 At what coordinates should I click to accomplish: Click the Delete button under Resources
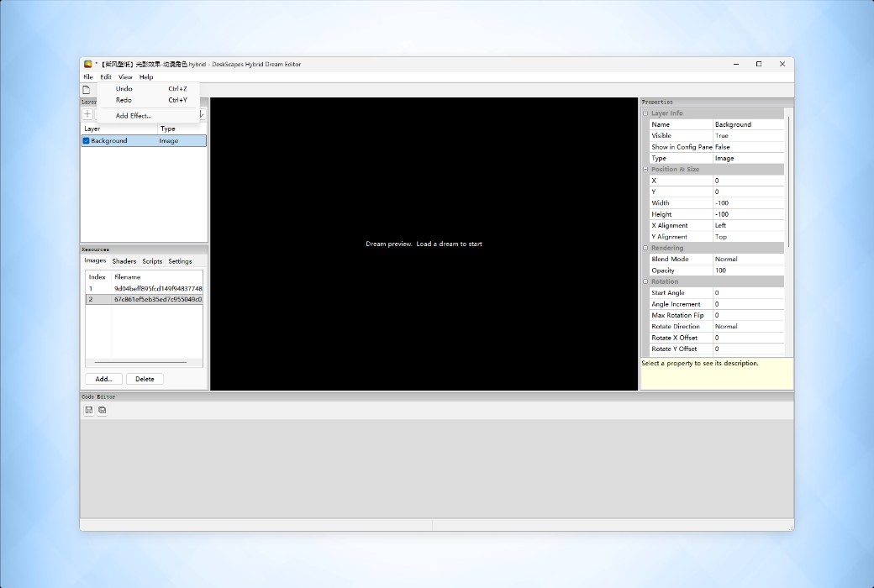pos(145,379)
